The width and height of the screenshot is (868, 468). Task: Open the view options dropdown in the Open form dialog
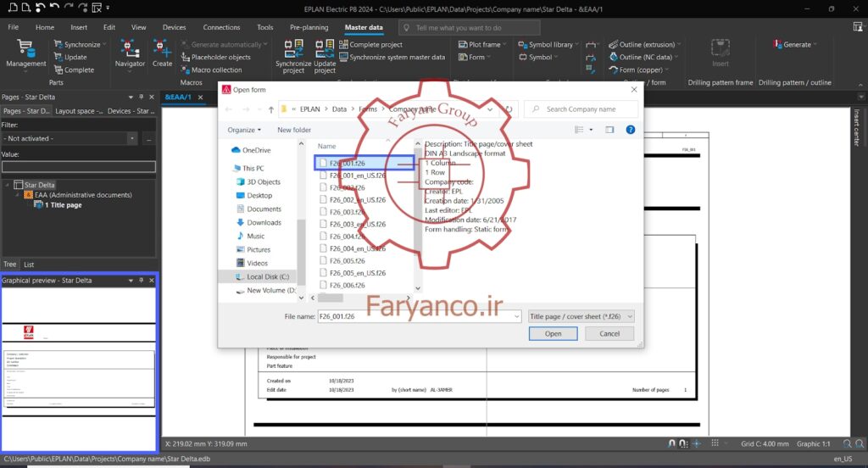tap(591, 130)
